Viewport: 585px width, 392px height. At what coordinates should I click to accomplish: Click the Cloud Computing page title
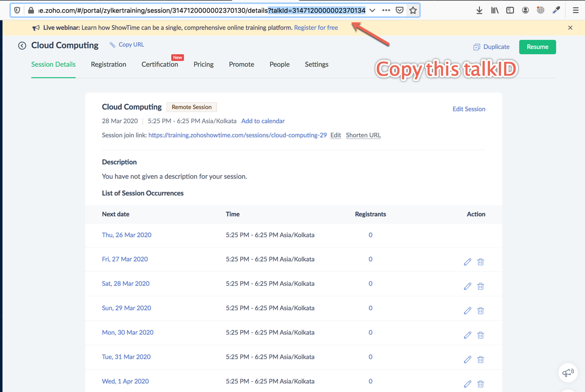point(65,45)
